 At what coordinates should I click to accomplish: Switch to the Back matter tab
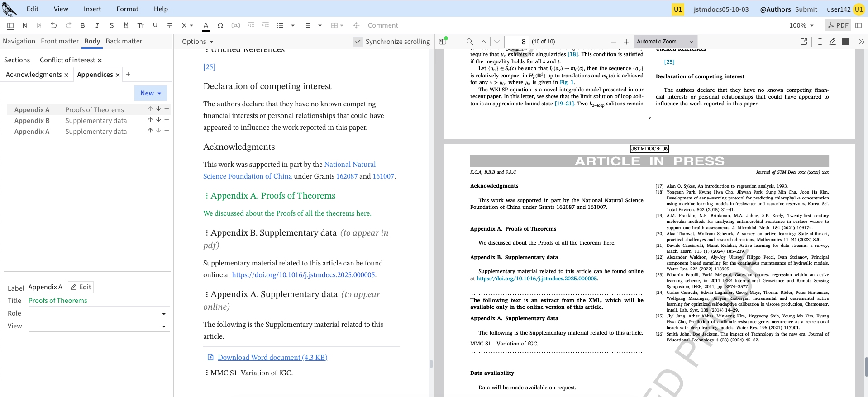coord(124,41)
